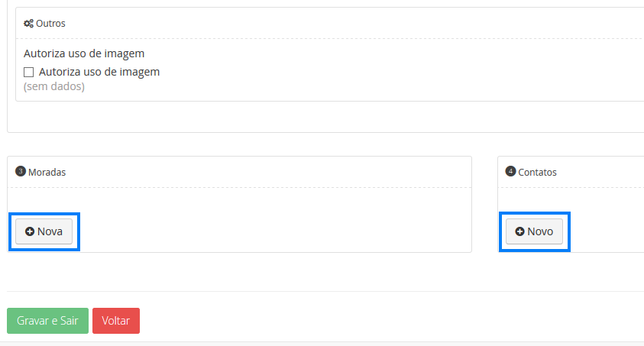Screen dimensions: 644x346
Task: Click the plus icon on the Nova button
Action: pos(30,231)
